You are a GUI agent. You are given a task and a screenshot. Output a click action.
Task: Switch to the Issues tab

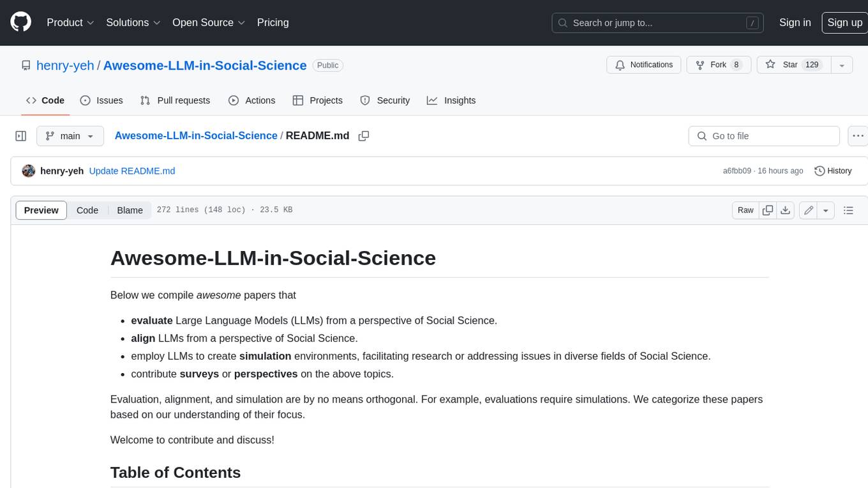click(x=101, y=100)
